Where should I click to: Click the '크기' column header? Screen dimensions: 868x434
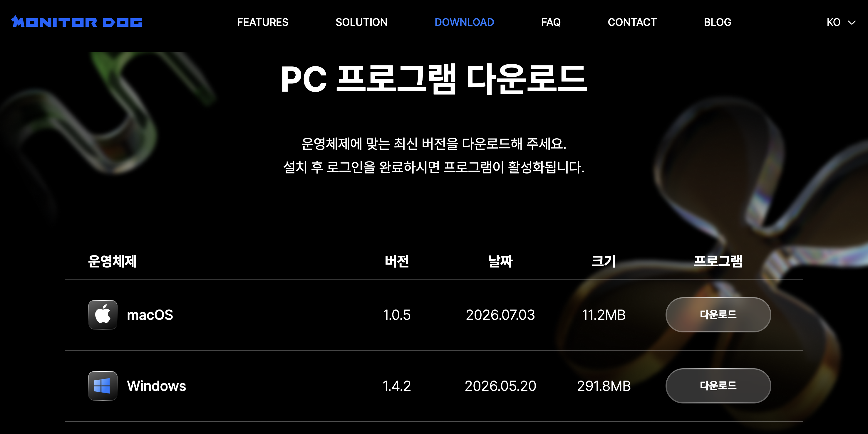click(x=604, y=261)
